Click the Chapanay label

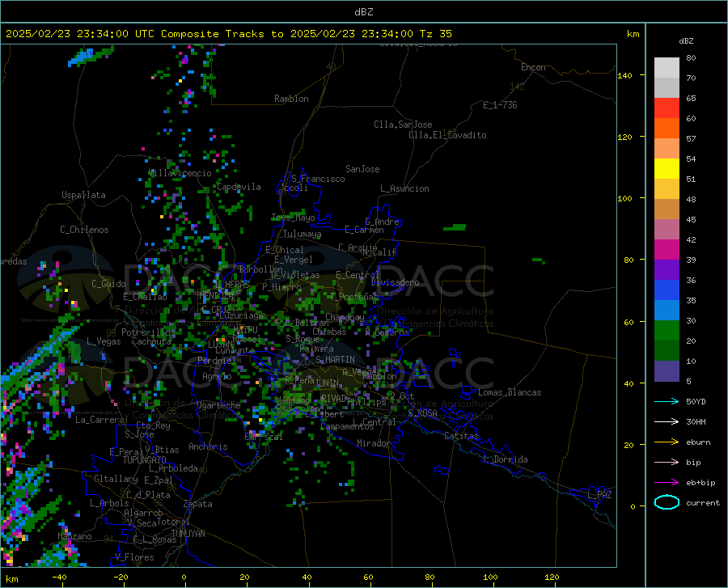345,317
